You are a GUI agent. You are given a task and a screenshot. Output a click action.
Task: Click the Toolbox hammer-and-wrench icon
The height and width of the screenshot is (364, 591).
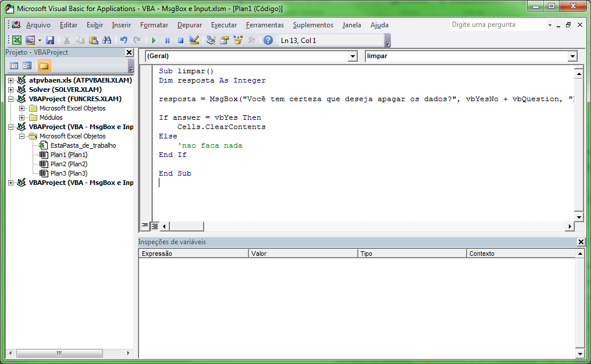pyautogui.click(x=252, y=40)
